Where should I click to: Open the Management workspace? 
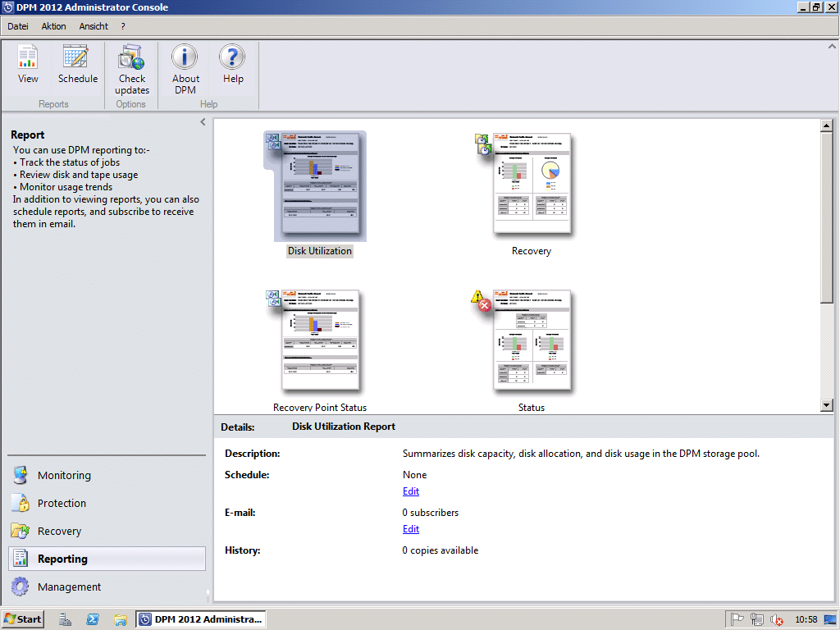107,587
